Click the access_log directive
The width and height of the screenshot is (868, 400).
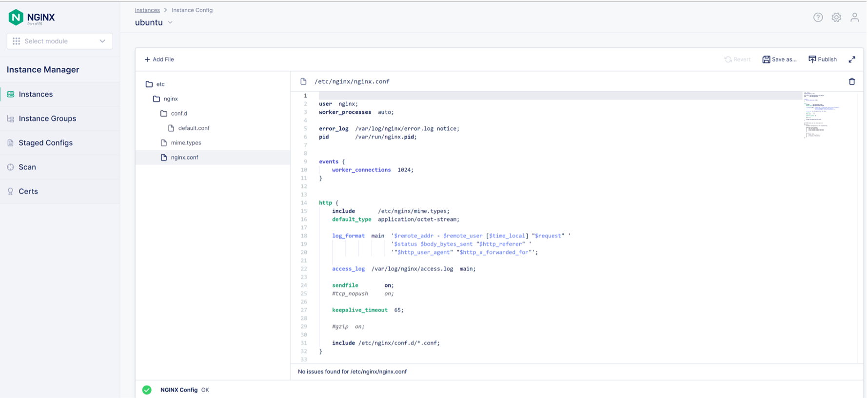click(348, 269)
